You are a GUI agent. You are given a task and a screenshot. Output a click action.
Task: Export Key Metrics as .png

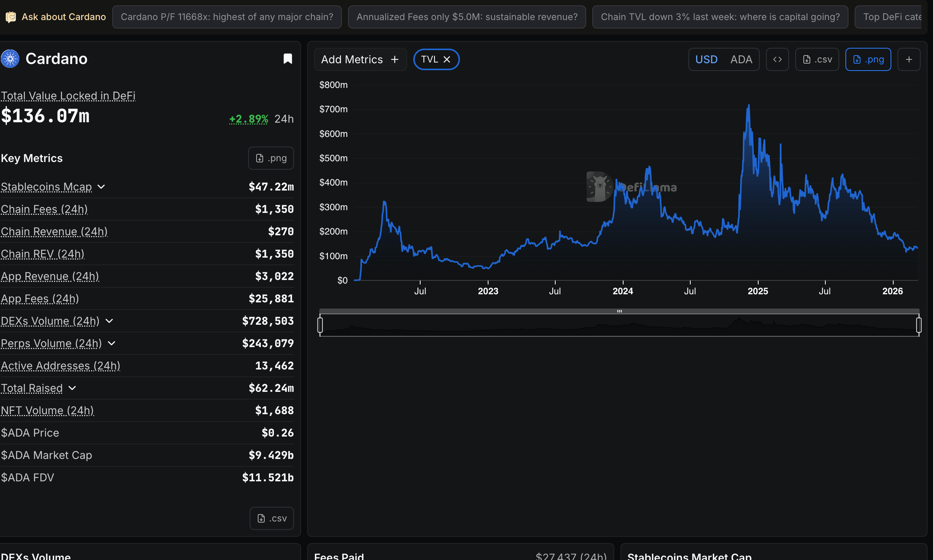pos(271,158)
